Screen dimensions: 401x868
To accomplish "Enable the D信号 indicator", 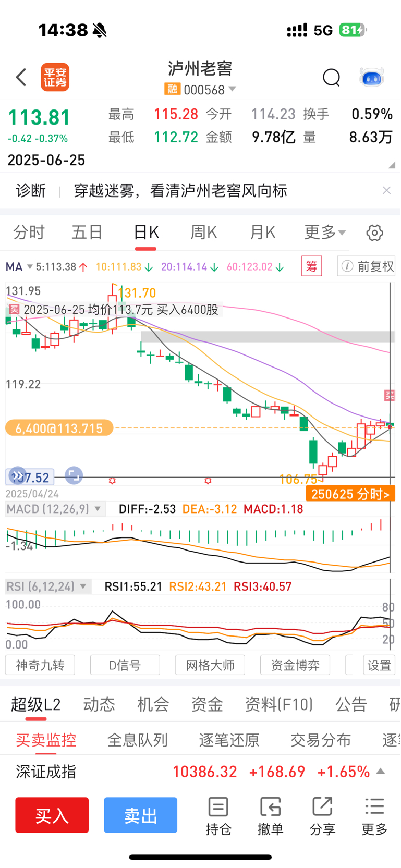I will point(125,665).
